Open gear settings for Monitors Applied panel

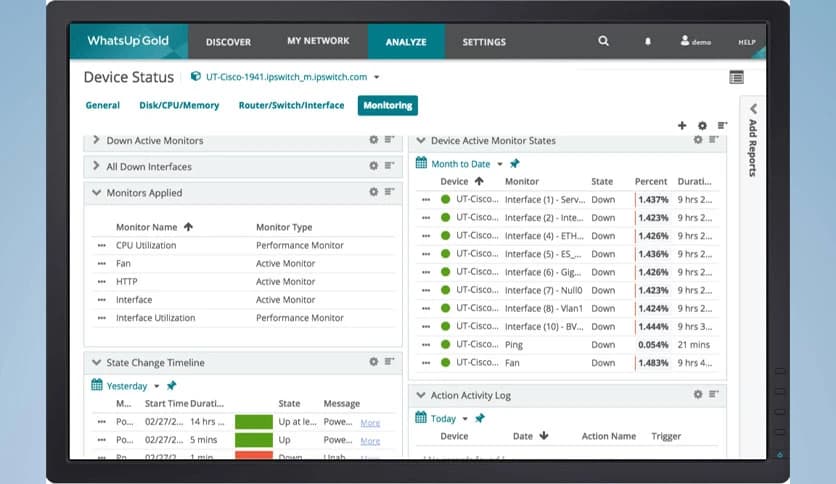(373, 192)
